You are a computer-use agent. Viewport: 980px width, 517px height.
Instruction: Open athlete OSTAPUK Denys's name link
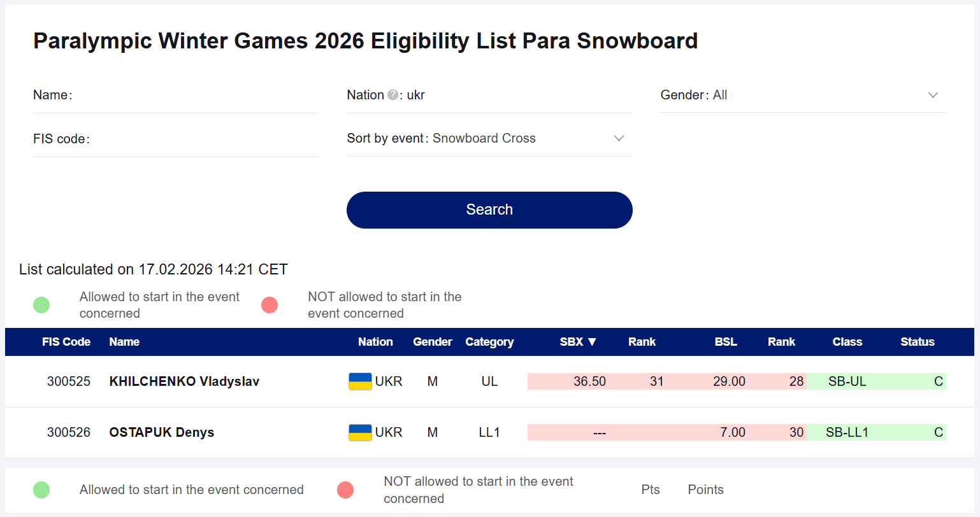pos(161,432)
